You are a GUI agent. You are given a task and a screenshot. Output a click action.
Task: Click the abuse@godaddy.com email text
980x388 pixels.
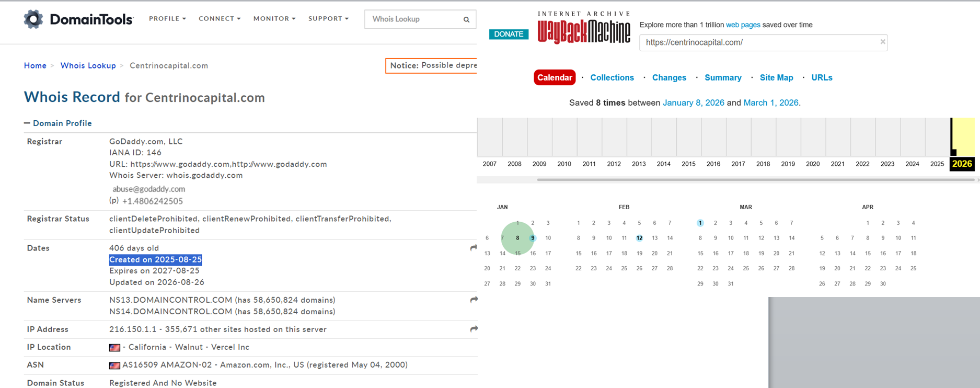(149, 189)
